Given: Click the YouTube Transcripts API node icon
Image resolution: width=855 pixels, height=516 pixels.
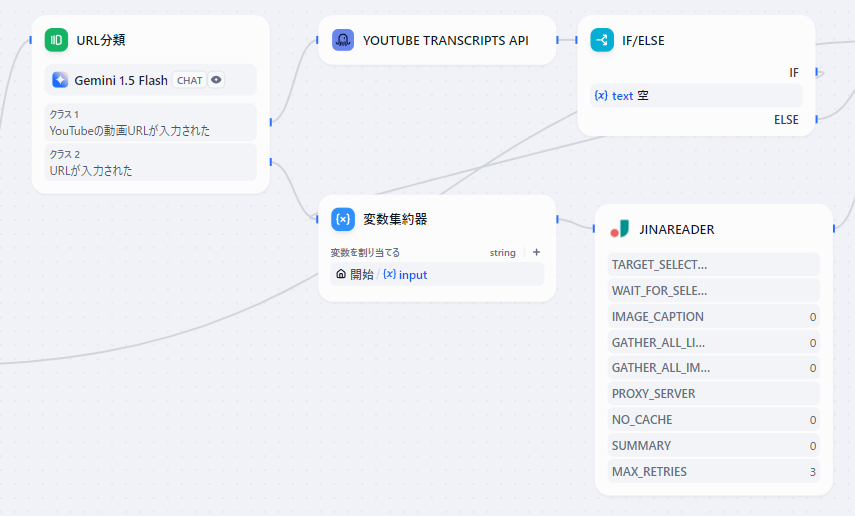Looking at the screenshot, I should pyautogui.click(x=343, y=40).
